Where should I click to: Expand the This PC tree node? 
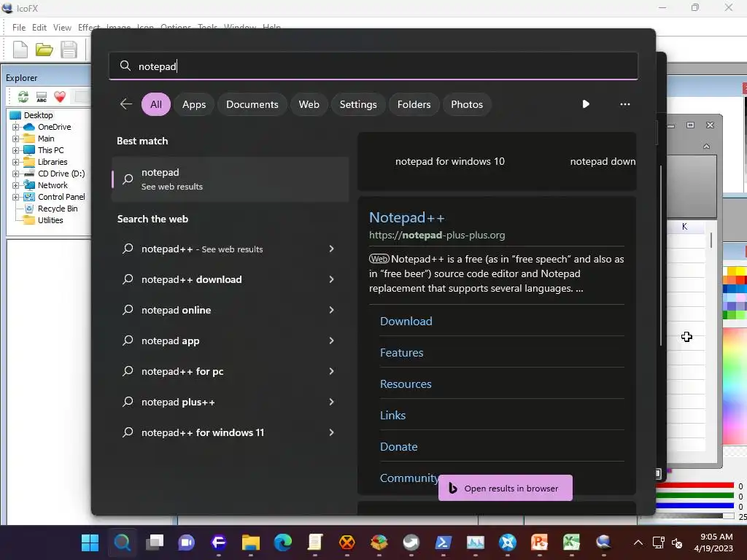click(x=16, y=150)
